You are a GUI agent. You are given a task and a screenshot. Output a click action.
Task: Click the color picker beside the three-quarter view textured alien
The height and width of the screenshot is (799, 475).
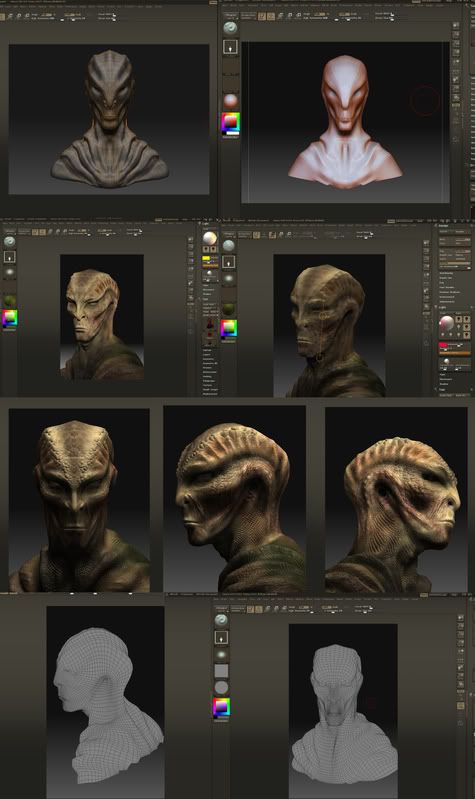[9, 318]
